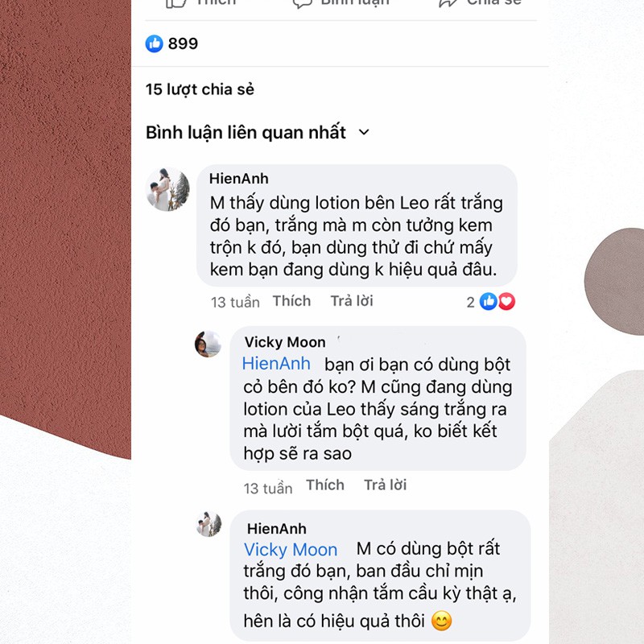Open Vicky Moon's profile avatar

[208, 344]
